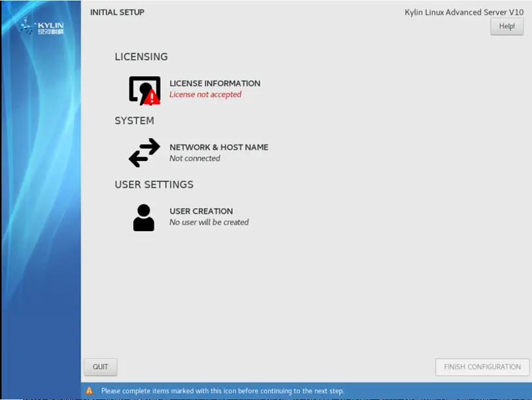Image resolution: width=532 pixels, height=400 pixels.
Task: Select the User Creation person icon
Action: click(x=143, y=217)
